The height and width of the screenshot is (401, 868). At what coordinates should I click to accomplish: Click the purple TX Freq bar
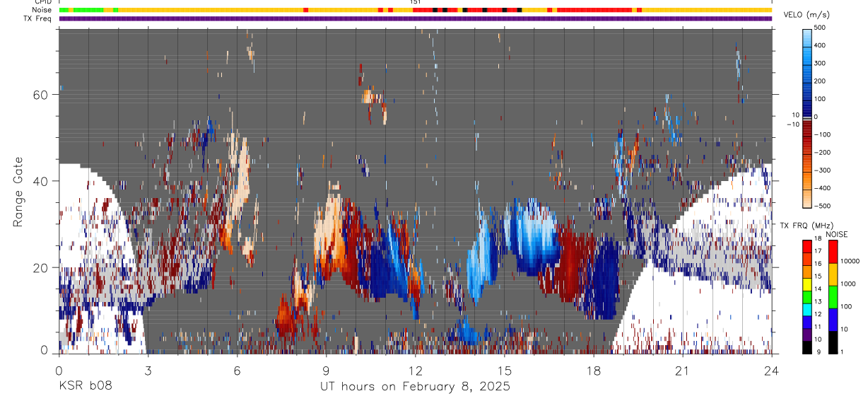pos(416,18)
